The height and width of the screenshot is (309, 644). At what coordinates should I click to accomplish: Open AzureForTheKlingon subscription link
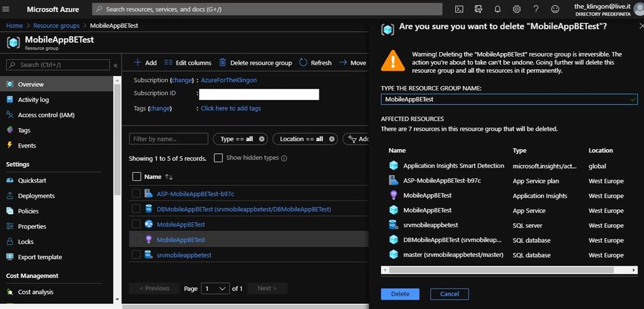click(x=229, y=80)
